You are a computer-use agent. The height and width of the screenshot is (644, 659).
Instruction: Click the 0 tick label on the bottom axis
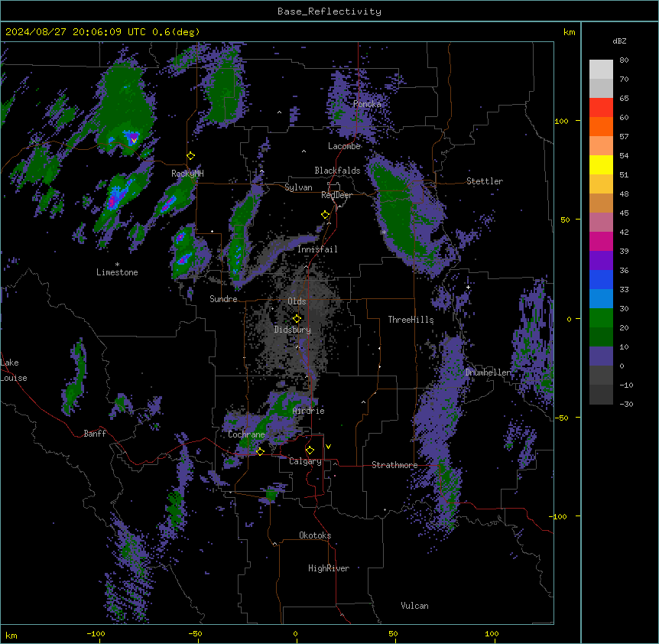pos(295,633)
